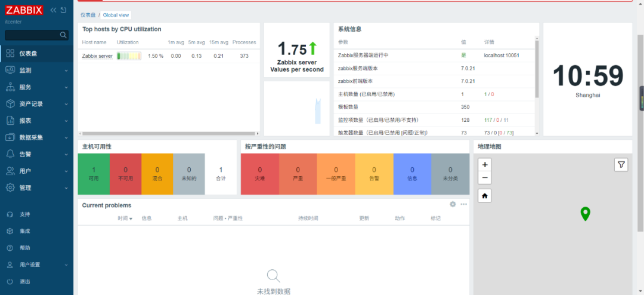Viewport: 644px width, 295px height.
Task: Click the itcenter label under logo
Action: pyautogui.click(x=13, y=22)
